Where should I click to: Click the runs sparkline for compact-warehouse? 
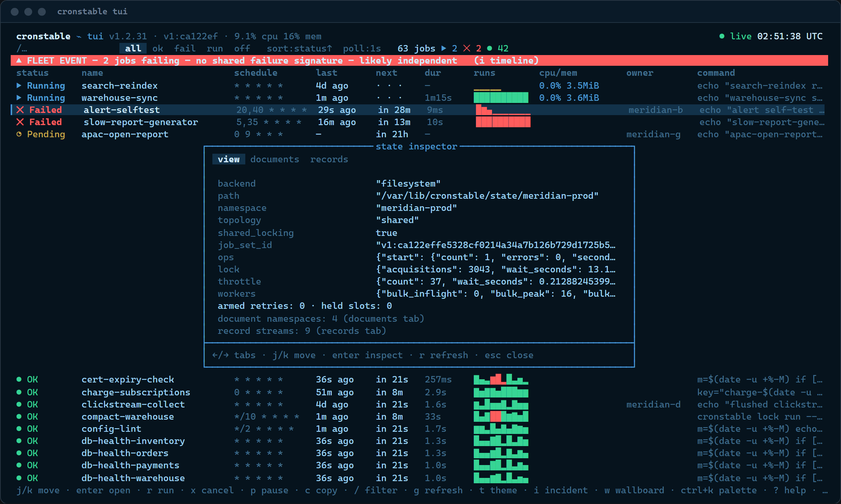(501, 416)
